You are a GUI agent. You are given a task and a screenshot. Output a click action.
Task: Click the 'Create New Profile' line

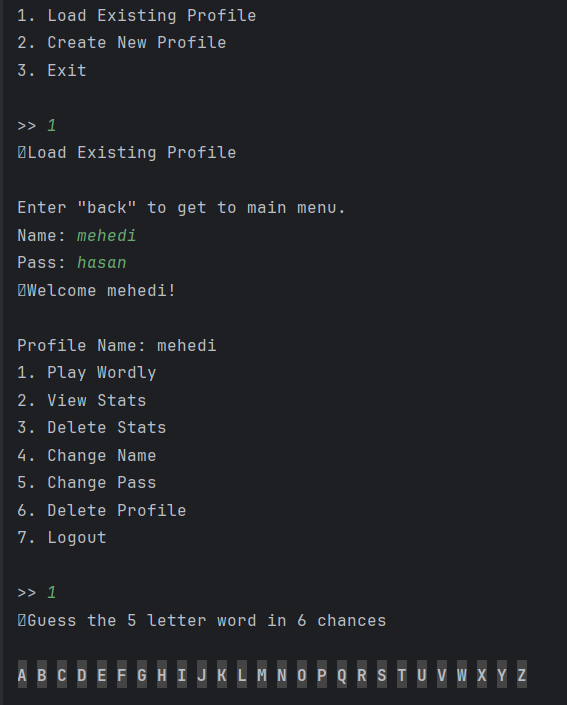point(122,43)
